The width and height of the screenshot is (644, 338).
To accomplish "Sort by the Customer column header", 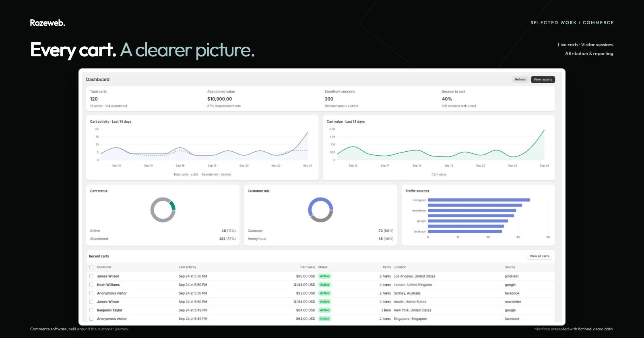I will coord(104,267).
